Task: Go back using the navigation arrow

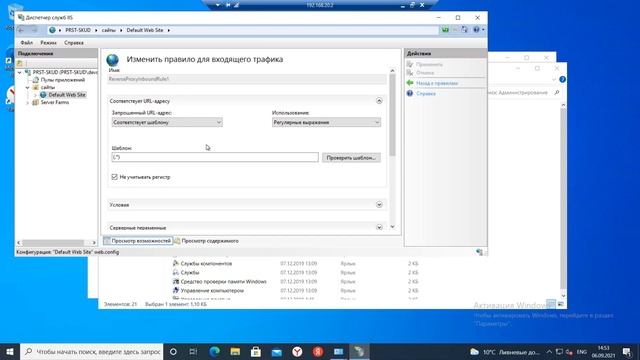Action: [x=21, y=30]
